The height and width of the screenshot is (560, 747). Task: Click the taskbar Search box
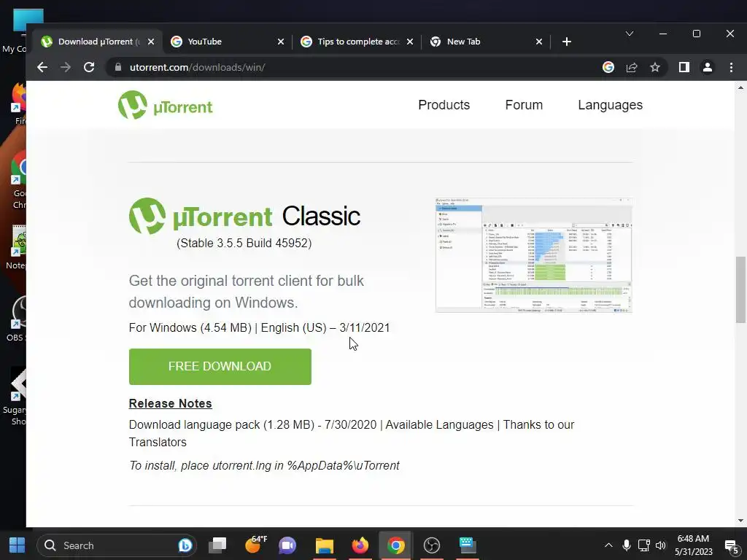tap(117, 545)
